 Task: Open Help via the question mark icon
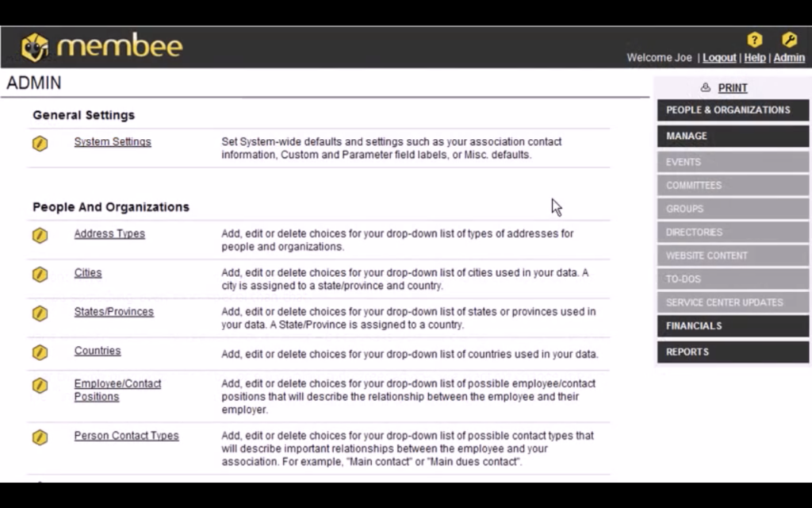754,40
